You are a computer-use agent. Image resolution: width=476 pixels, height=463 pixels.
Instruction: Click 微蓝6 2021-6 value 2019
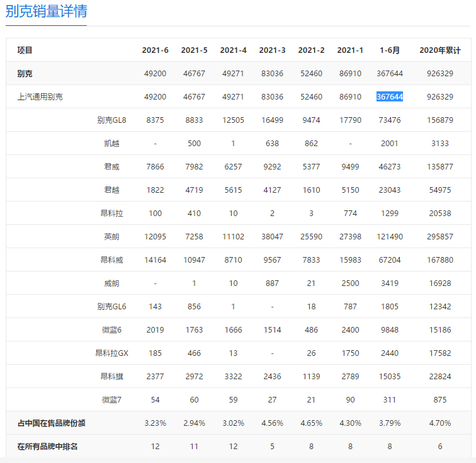point(155,330)
